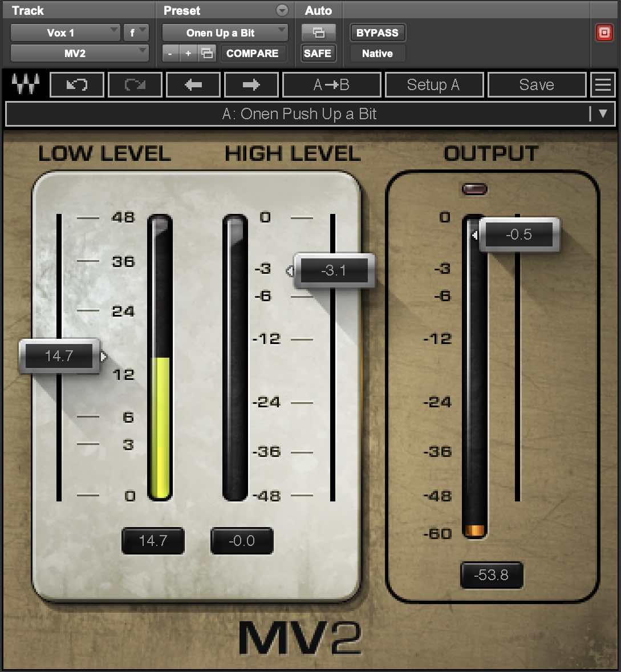
Task: Toggle the COMPARE button
Action: tap(252, 54)
